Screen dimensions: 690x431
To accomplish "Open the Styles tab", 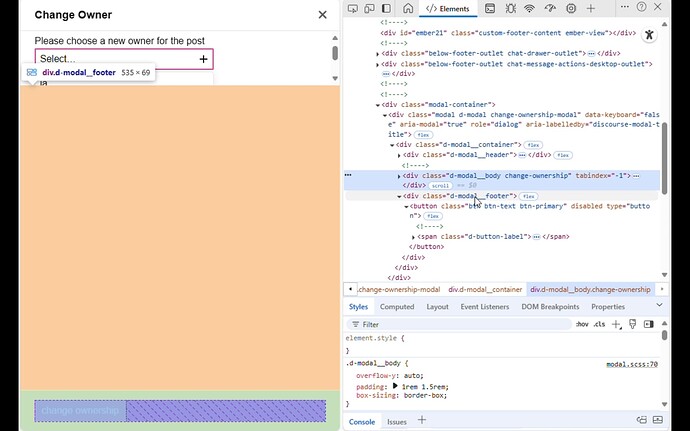I will 358,307.
